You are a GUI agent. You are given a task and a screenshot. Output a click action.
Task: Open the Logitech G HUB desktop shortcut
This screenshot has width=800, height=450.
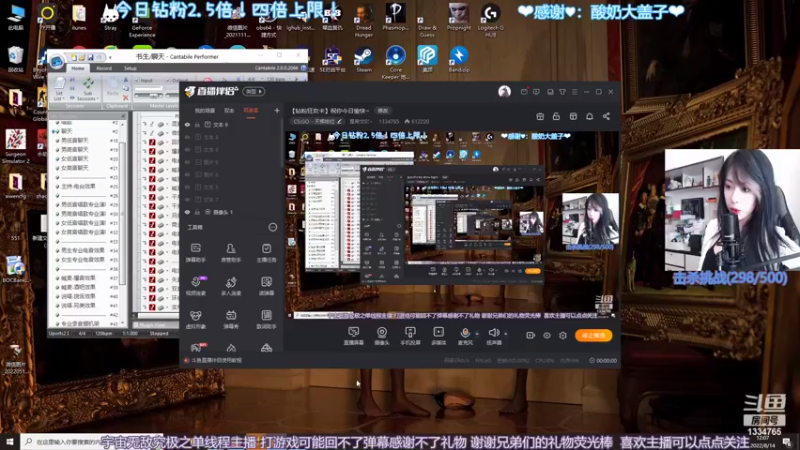490,20
